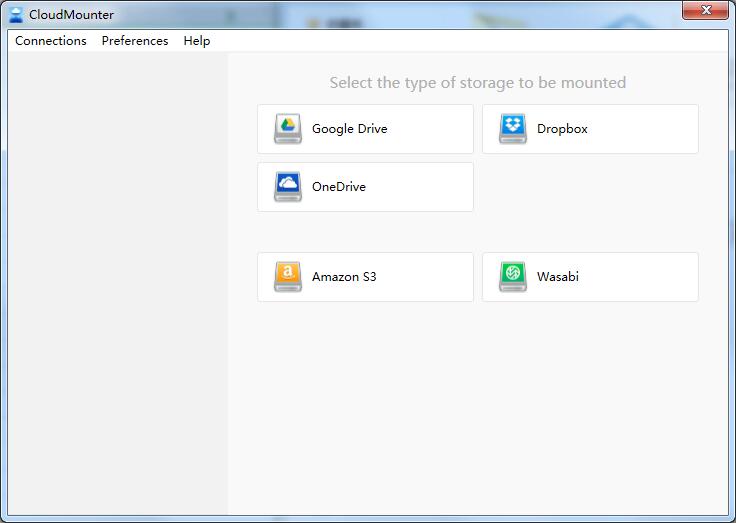The width and height of the screenshot is (736, 523).
Task: Choose the Dropbox text label
Action: [562, 129]
